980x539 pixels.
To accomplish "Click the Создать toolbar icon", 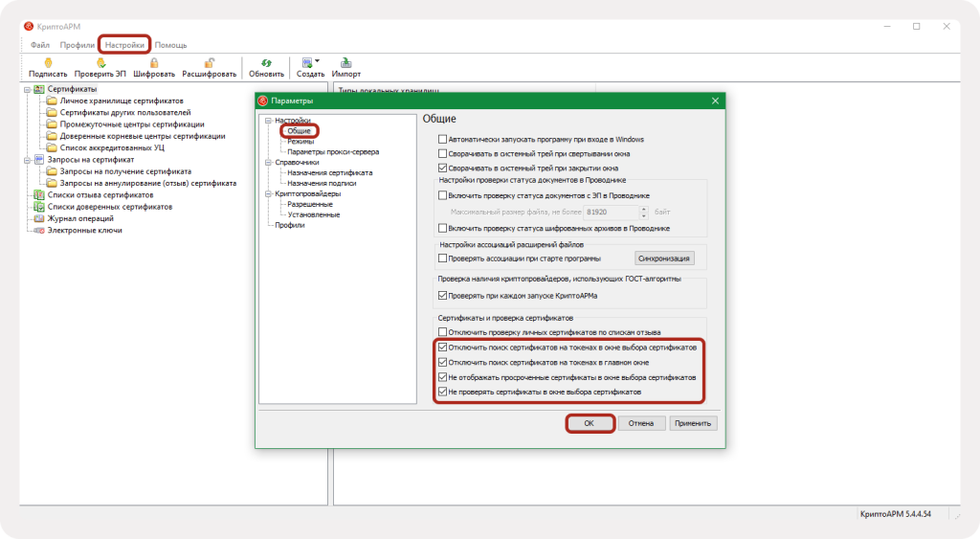I will tap(307, 62).
